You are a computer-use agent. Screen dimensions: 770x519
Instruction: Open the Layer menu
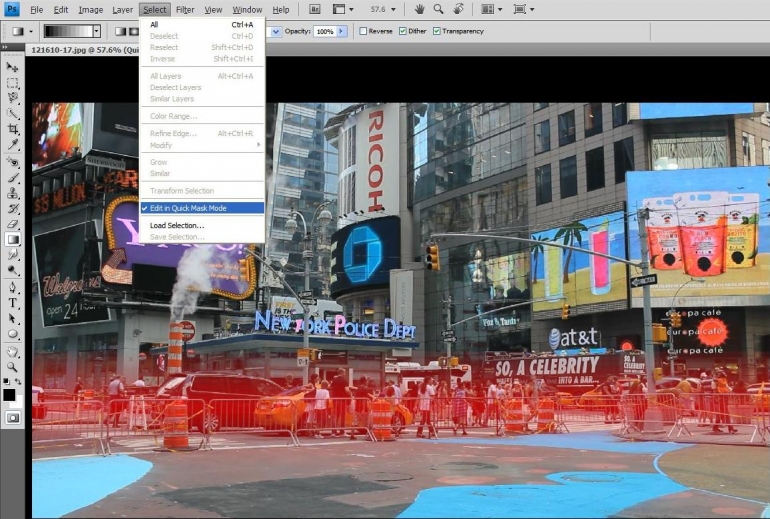(x=122, y=10)
